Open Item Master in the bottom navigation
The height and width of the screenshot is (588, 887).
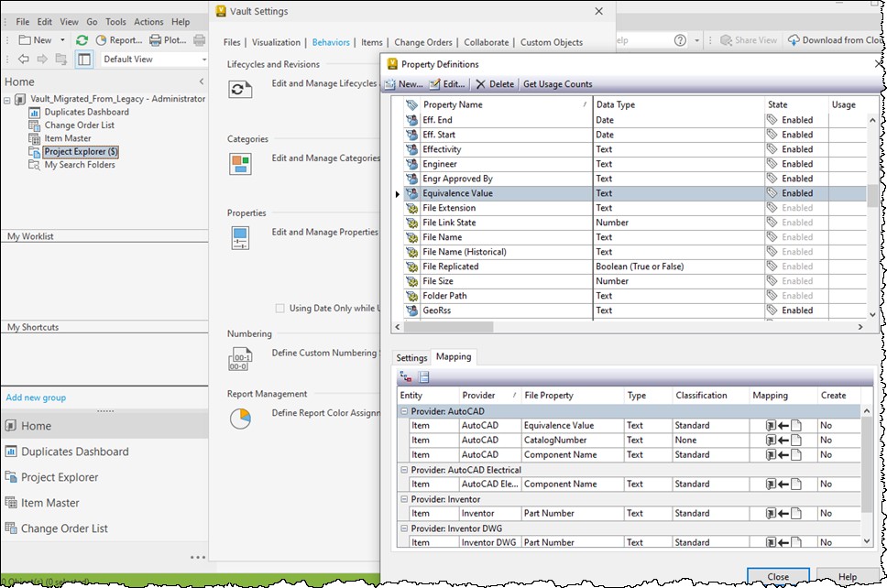click(49, 503)
